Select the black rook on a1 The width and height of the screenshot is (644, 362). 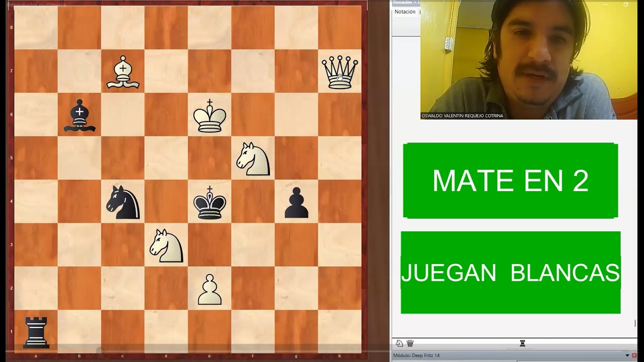click(x=36, y=332)
